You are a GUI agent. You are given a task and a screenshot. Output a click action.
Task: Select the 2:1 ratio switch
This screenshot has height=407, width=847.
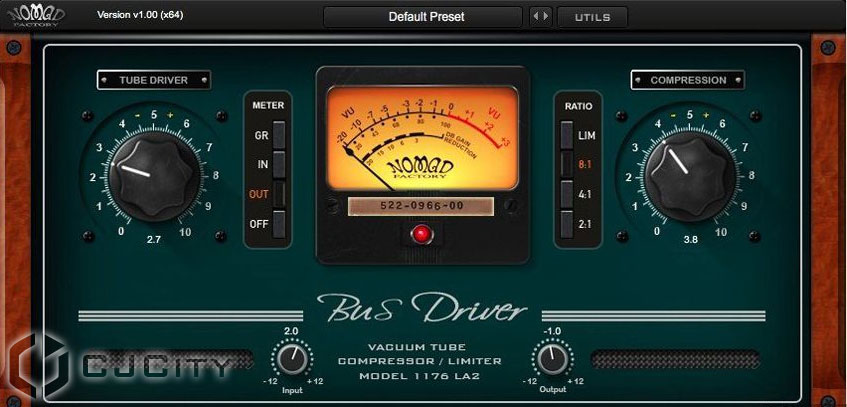[567, 224]
